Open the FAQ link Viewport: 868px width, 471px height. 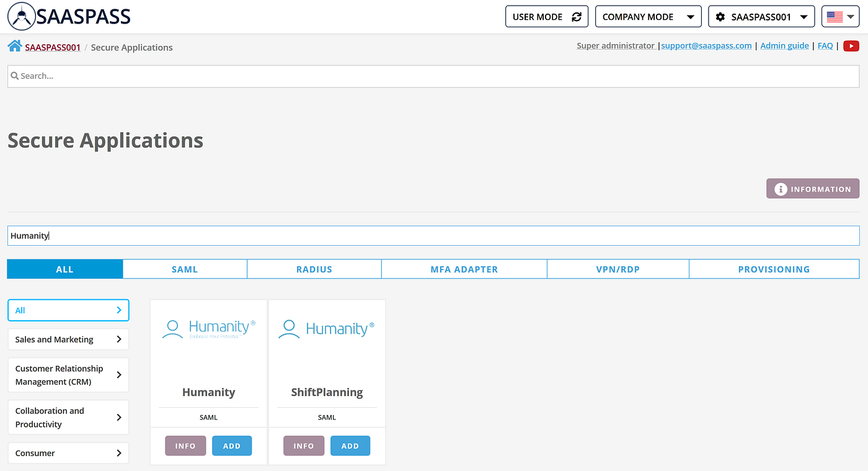825,45
